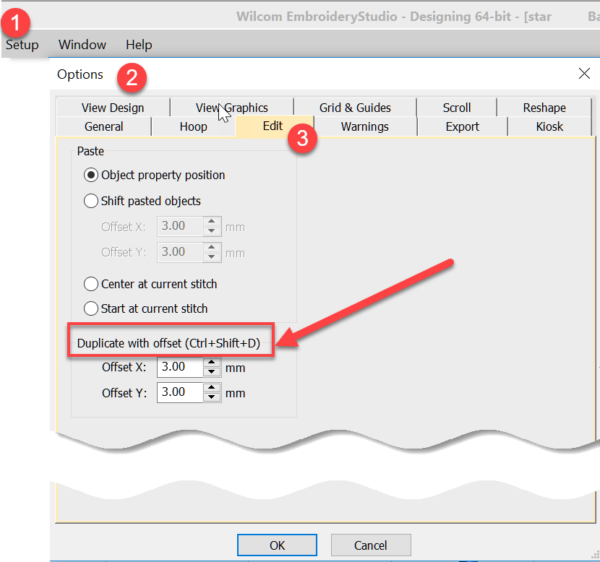This screenshot has width=600, height=562.
Task: Select Object property position radio button
Action: pyautogui.click(x=92, y=175)
